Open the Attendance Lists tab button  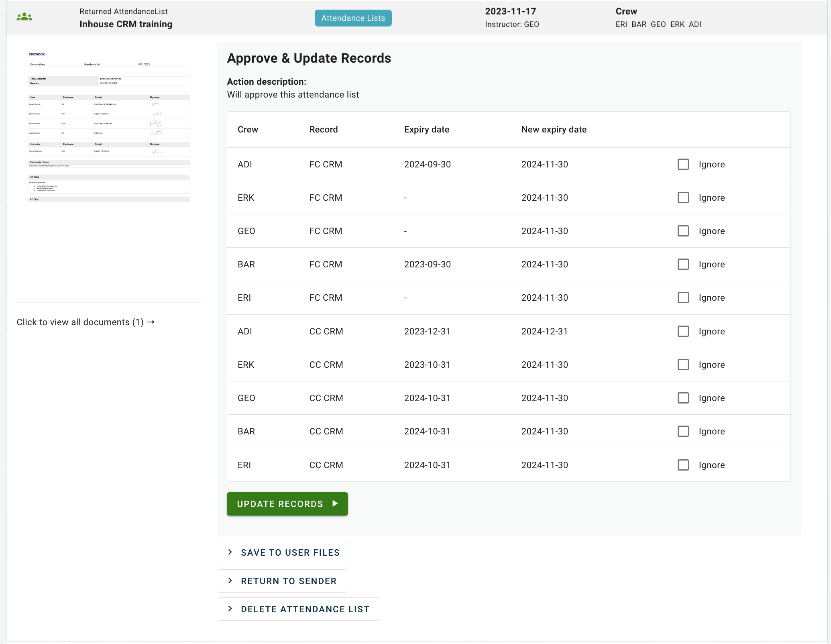353,18
